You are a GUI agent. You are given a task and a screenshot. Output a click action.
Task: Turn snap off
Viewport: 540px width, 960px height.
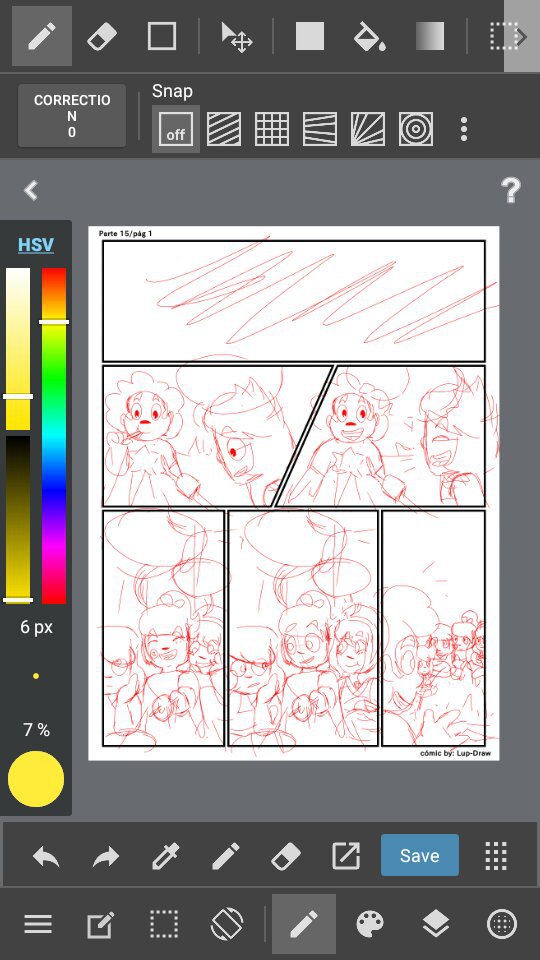point(176,129)
